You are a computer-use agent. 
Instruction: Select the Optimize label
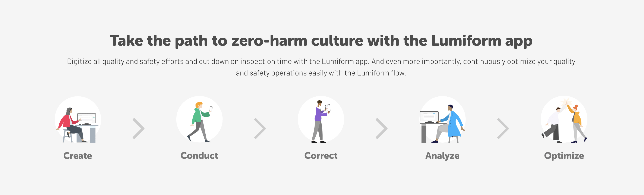tap(564, 156)
